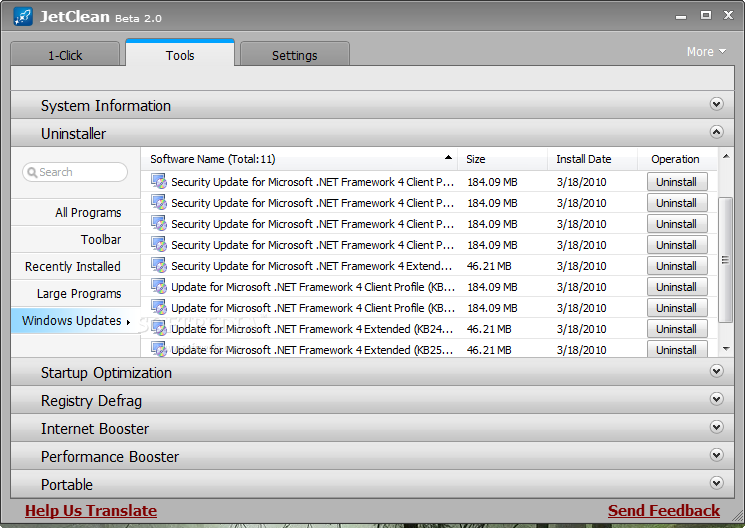Click the update list scrollbar up arrow
The width and height of the screenshot is (745, 528).
click(726, 156)
